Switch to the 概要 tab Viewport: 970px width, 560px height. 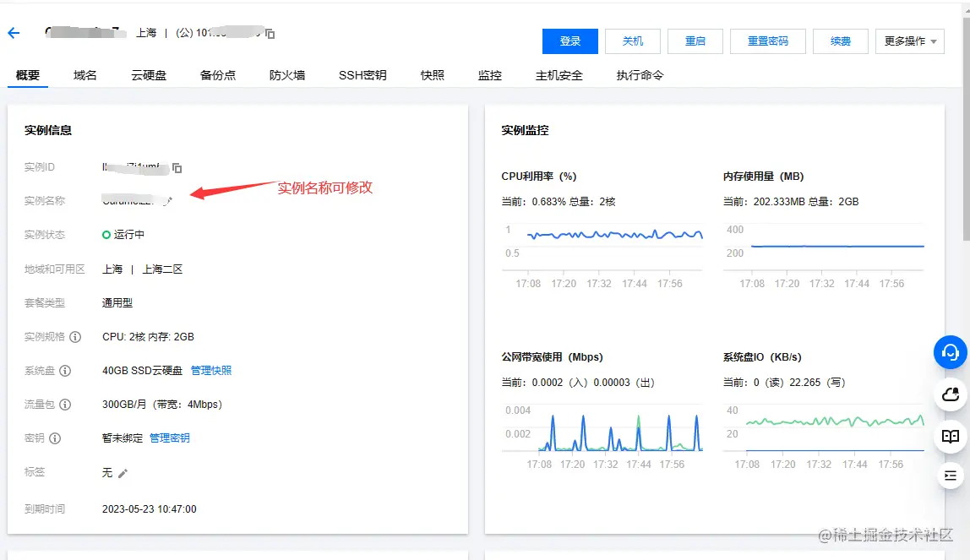point(28,75)
